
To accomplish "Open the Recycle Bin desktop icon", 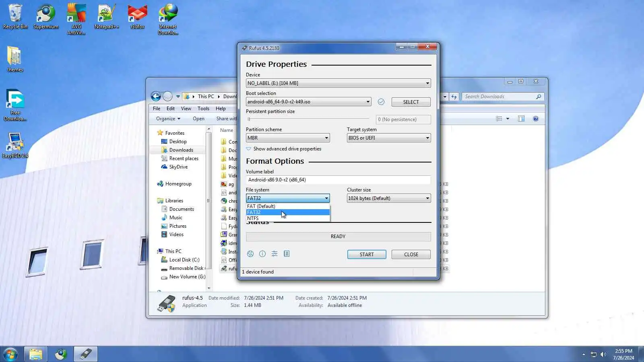I will click(15, 16).
